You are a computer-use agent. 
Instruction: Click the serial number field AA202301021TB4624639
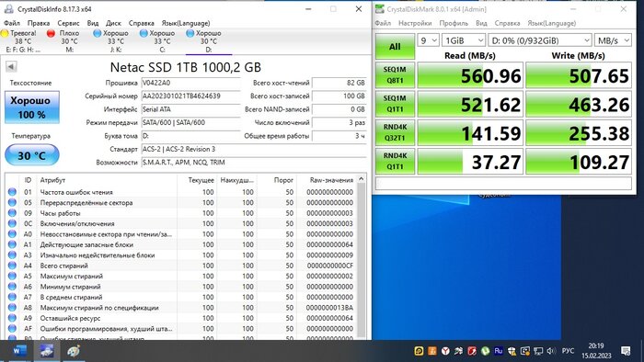[190, 96]
